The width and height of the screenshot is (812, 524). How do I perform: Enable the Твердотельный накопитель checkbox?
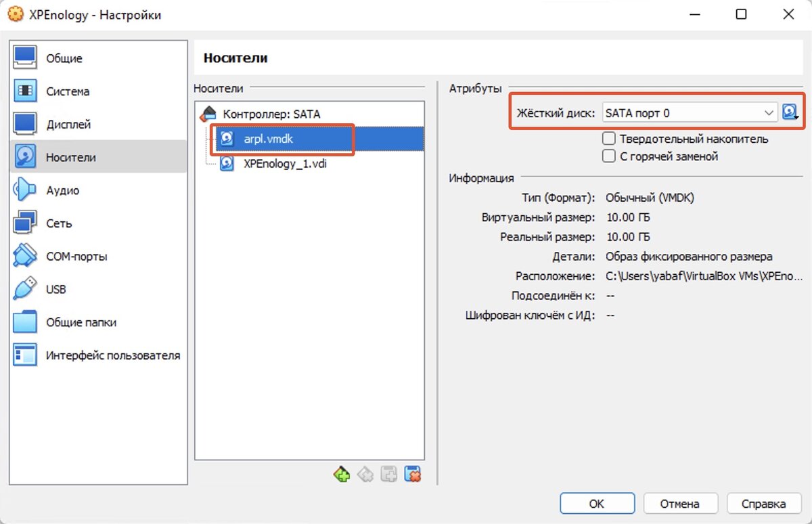[609, 139]
